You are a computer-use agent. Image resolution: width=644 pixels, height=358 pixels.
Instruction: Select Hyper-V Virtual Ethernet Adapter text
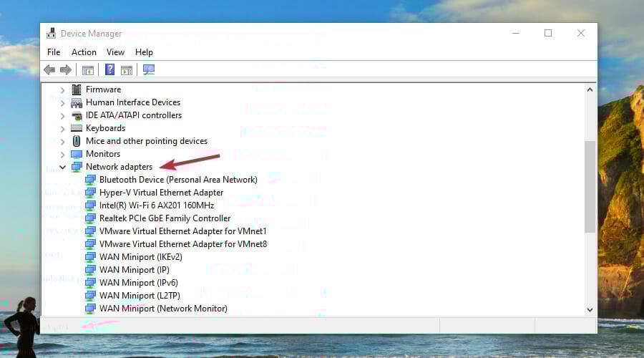[x=161, y=193]
